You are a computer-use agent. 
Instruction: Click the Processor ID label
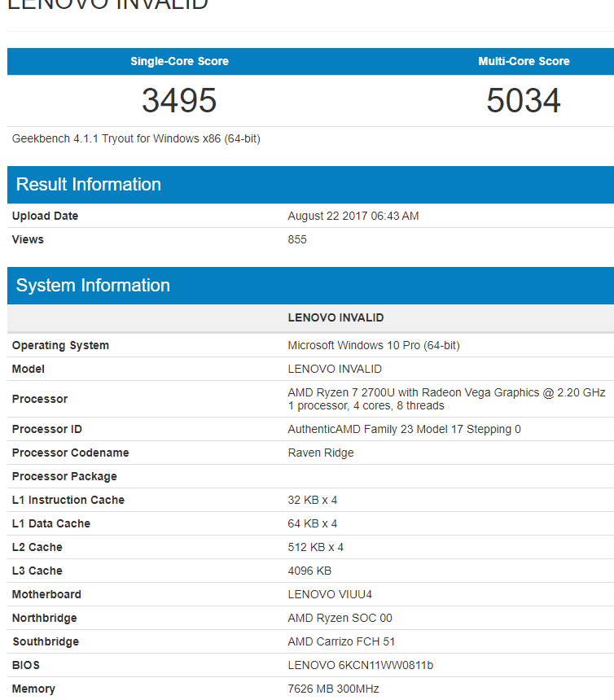tap(47, 430)
